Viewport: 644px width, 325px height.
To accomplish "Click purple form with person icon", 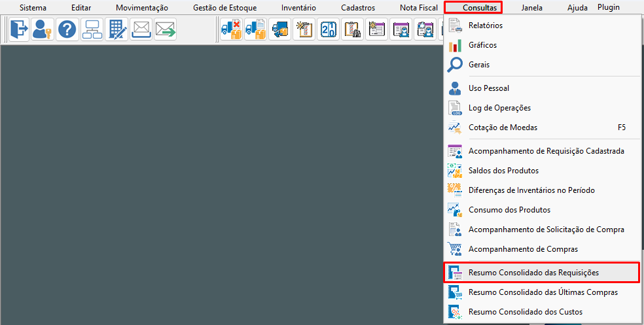I will click(x=401, y=29).
